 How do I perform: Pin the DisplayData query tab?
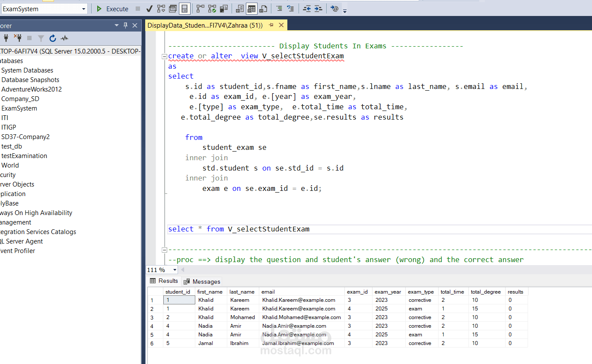click(271, 25)
